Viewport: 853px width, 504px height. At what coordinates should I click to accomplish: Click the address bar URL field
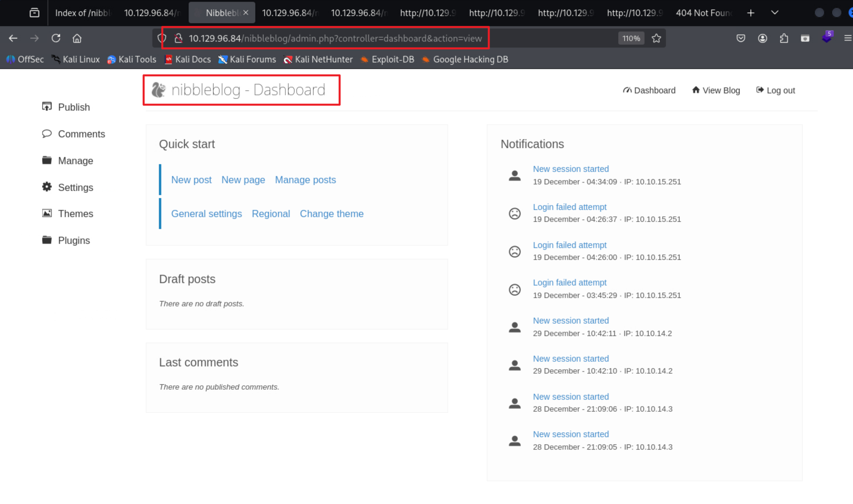coord(335,38)
